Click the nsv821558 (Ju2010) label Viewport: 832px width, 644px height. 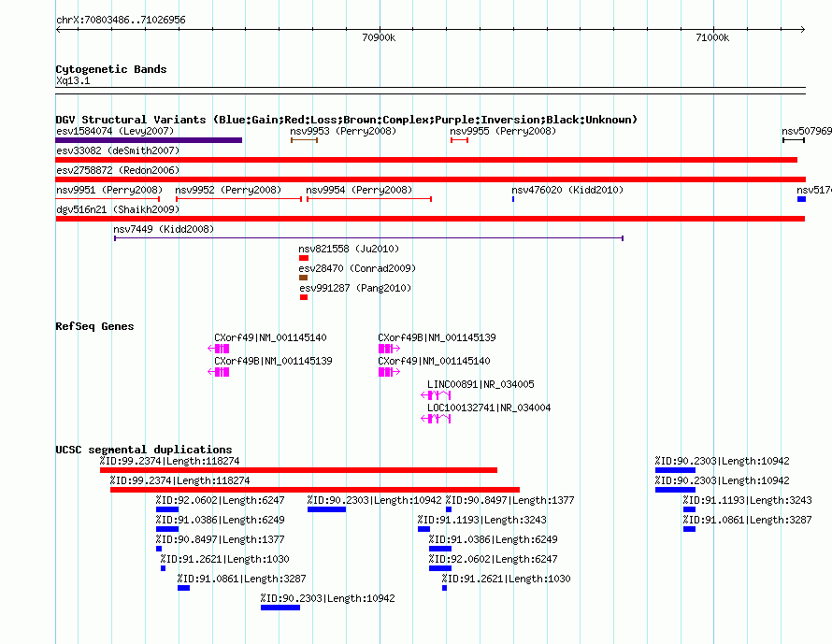tap(349, 249)
